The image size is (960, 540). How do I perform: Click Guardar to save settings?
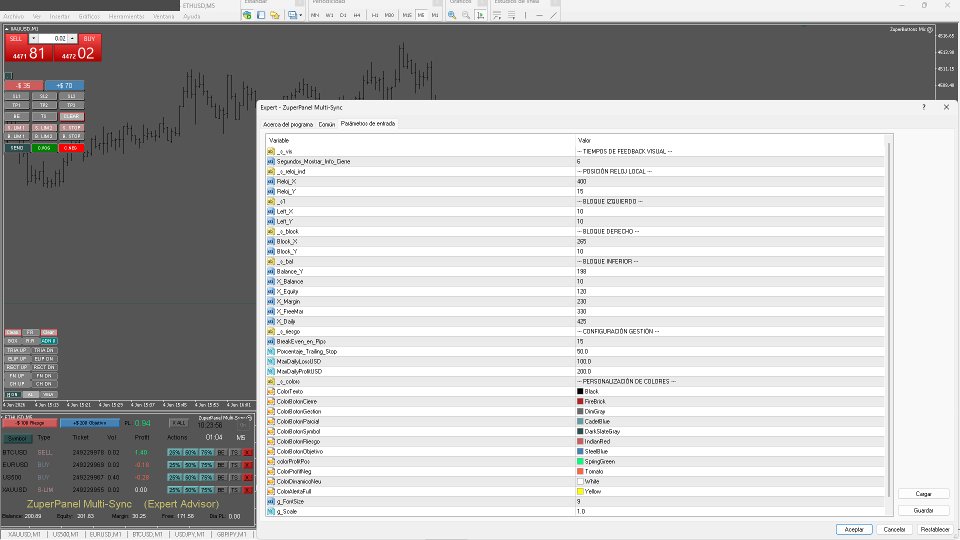click(924, 511)
